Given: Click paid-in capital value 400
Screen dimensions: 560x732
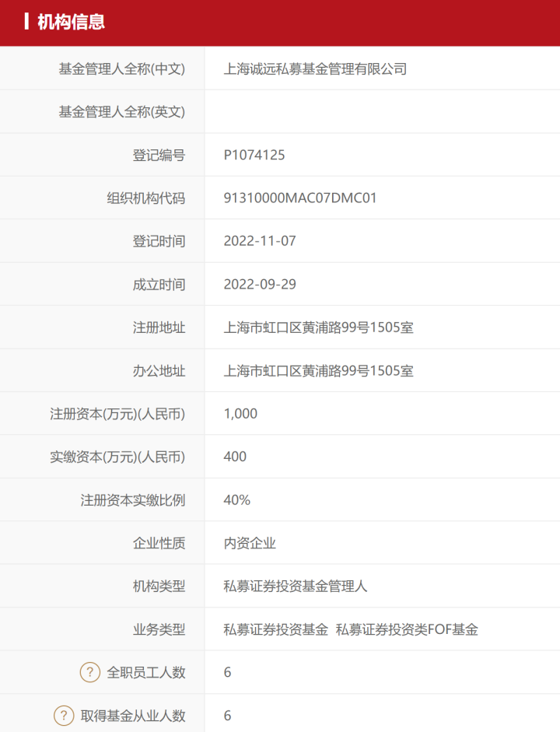Looking at the screenshot, I should [x=235, y=457].
